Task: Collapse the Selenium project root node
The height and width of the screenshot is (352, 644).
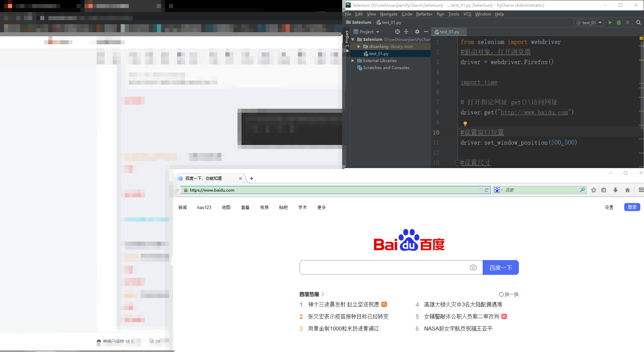Action: click(x=353, y=39)
